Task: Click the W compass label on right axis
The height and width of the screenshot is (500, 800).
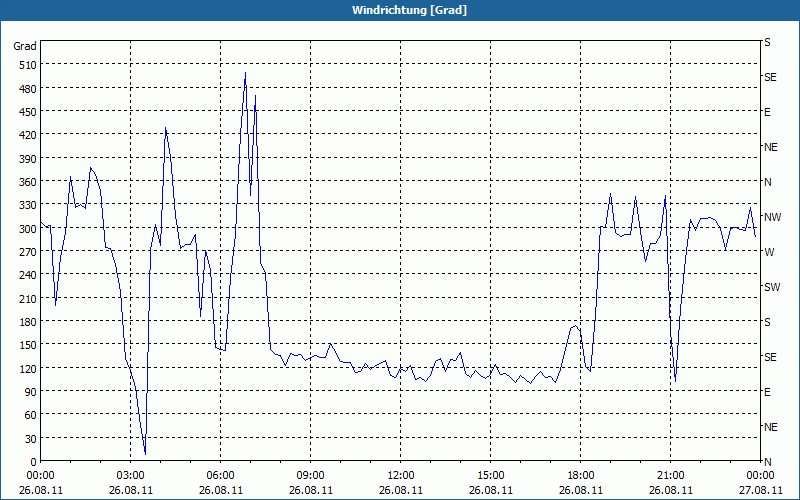Action: (769, 252)
